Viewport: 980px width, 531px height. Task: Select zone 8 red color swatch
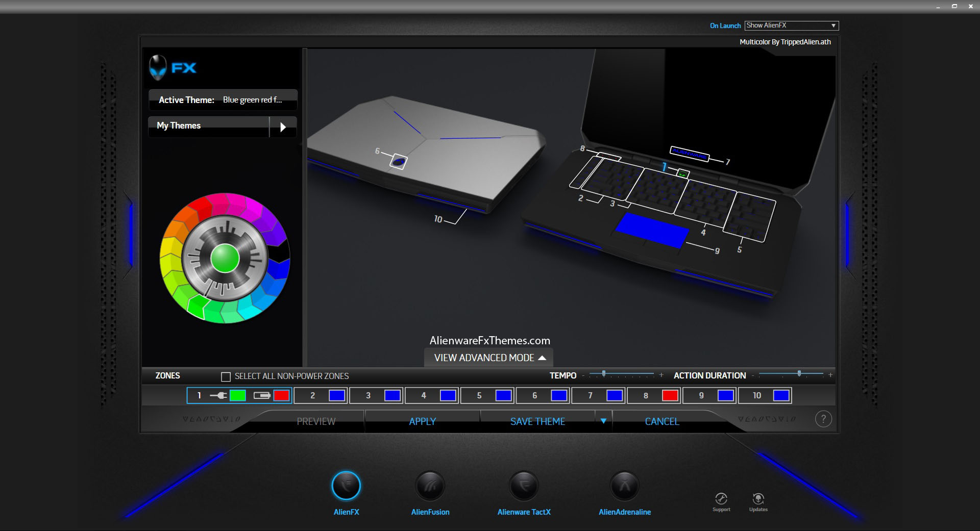670,395
